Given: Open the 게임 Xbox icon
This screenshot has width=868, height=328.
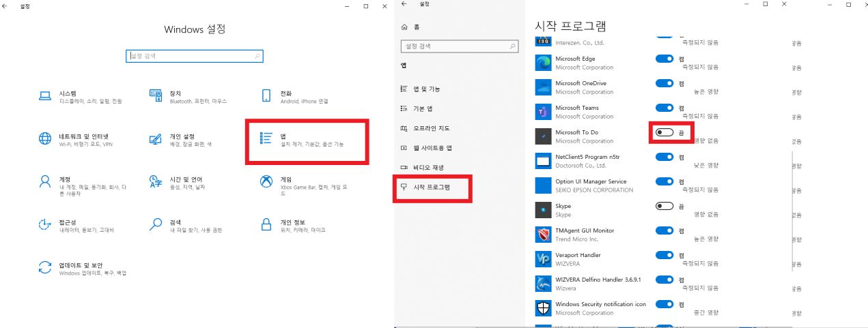Looking at the screenshot, I should (266, 181).
